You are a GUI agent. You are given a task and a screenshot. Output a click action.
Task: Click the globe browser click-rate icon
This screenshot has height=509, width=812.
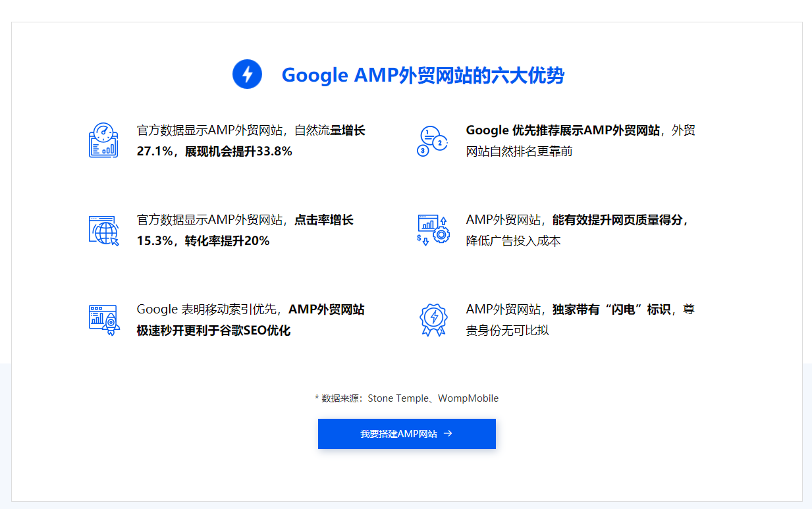tap(103, 230)
